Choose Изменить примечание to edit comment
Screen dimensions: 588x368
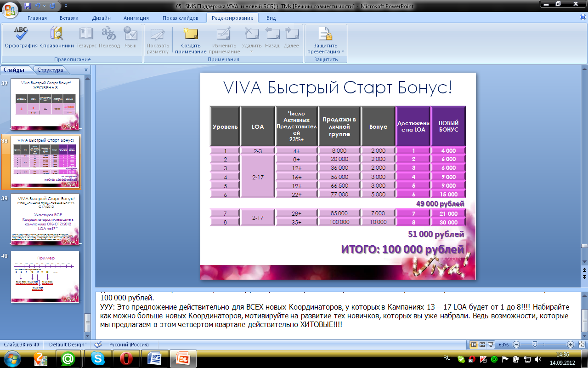[x=224, y=40]
